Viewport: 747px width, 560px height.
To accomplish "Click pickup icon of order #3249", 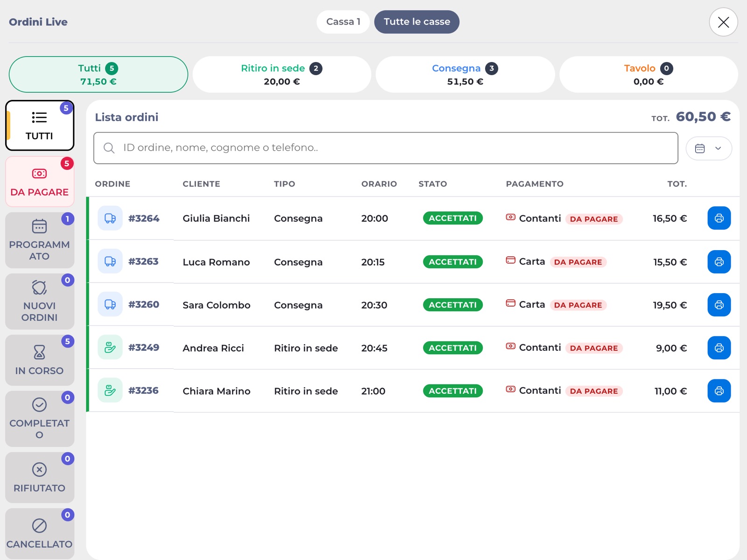I will 110,347.
